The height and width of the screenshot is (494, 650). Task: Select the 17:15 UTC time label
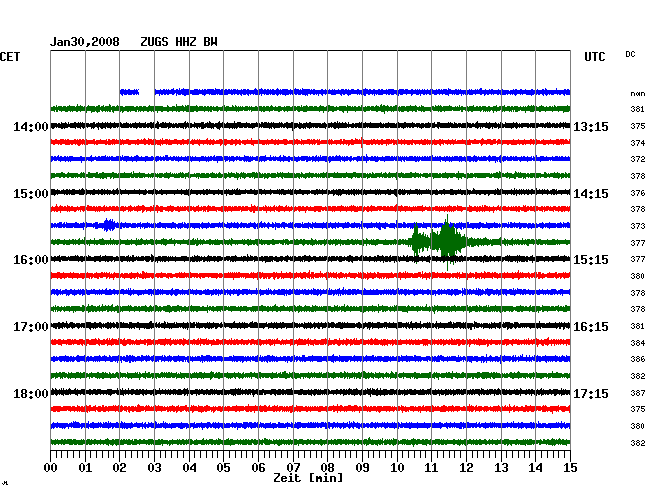point(591,394)
